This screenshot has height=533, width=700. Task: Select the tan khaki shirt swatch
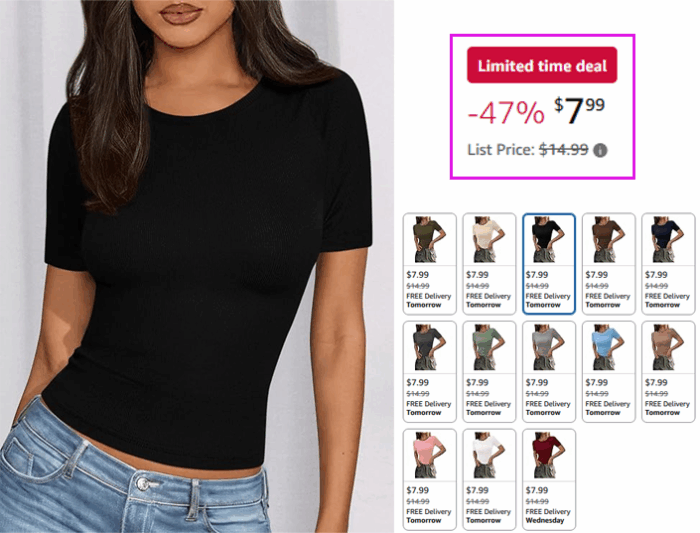pos(668,371)
